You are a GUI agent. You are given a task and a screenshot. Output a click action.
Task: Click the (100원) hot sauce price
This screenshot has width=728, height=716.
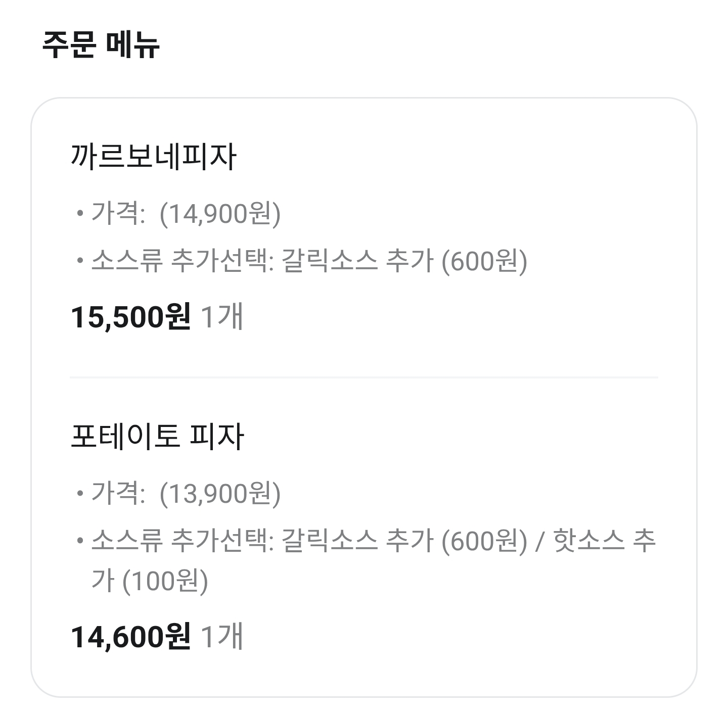pyautogui.click(x=165, y=581)
